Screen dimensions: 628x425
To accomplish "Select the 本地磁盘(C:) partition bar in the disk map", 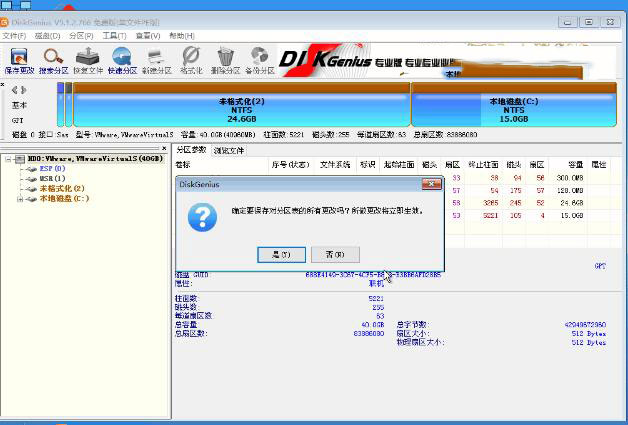I will coord(514,105).
